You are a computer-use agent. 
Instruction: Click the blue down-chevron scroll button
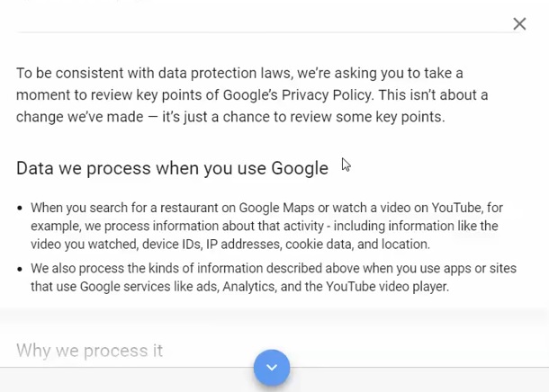[272, 368]
